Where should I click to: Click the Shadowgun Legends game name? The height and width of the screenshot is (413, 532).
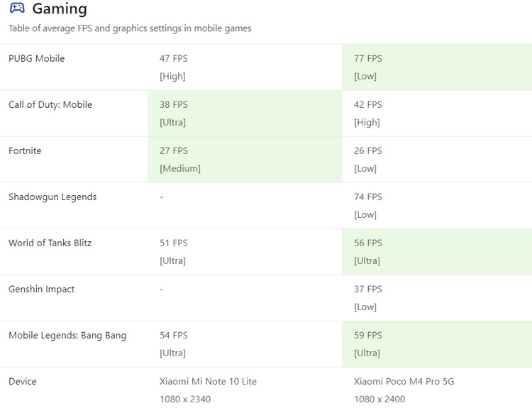[x=52, y=197]
